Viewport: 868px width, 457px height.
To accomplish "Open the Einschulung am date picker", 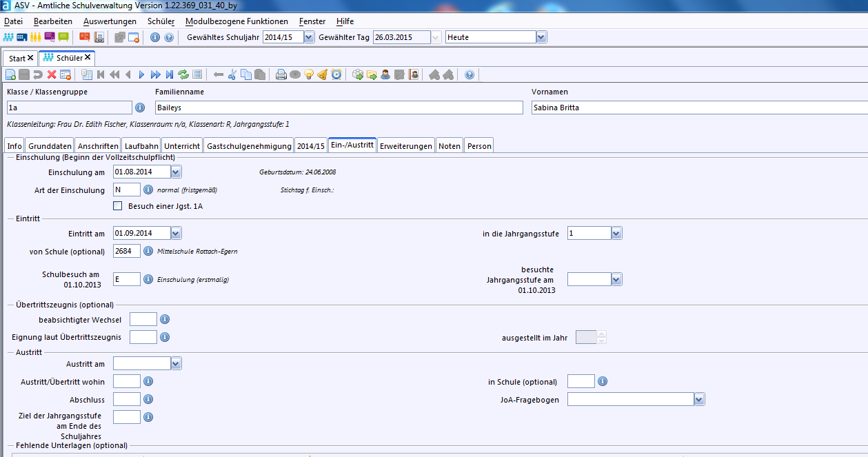I will [x=176, y=172].
